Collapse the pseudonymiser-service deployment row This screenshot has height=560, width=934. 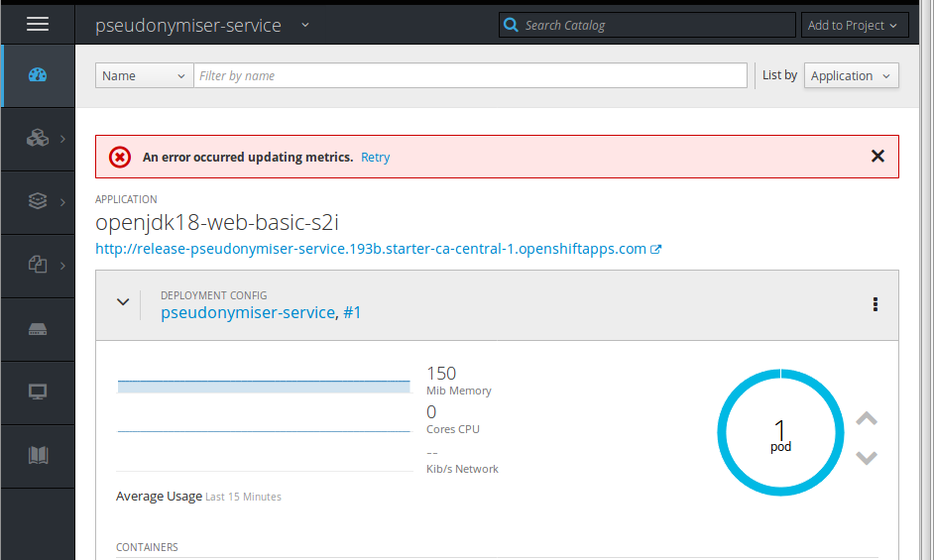pyautogui.click(x=123, y=302)
